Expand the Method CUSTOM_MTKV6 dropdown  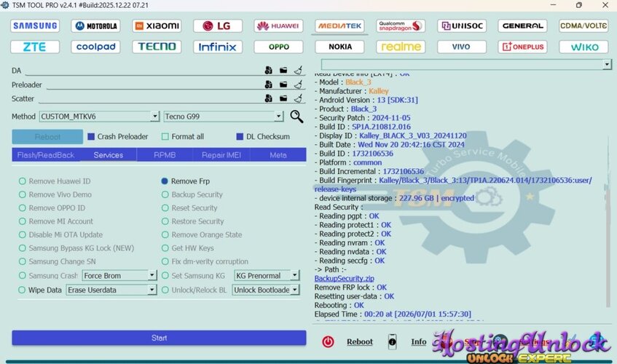coord(155,116)
